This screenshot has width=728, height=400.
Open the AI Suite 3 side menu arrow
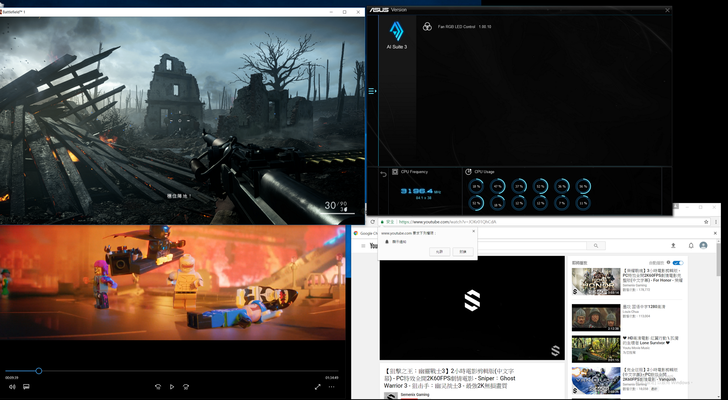click(x=372, y=92)
